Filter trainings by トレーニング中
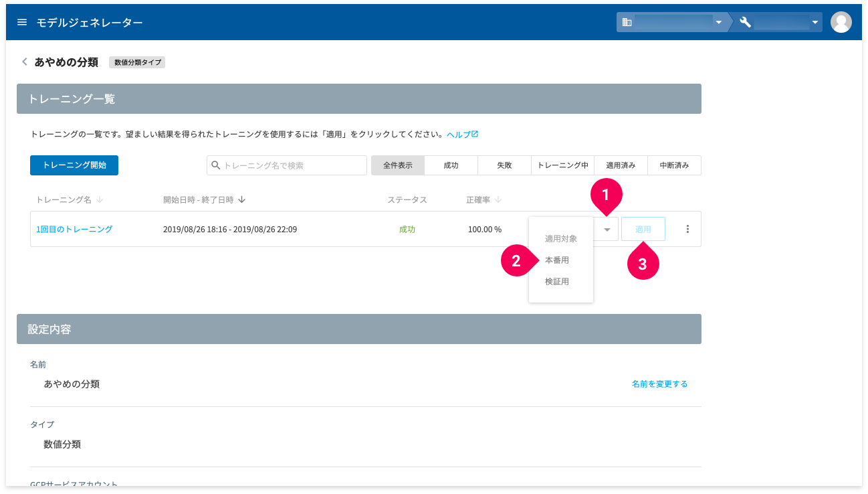868x494 pixels. [562, 165]
